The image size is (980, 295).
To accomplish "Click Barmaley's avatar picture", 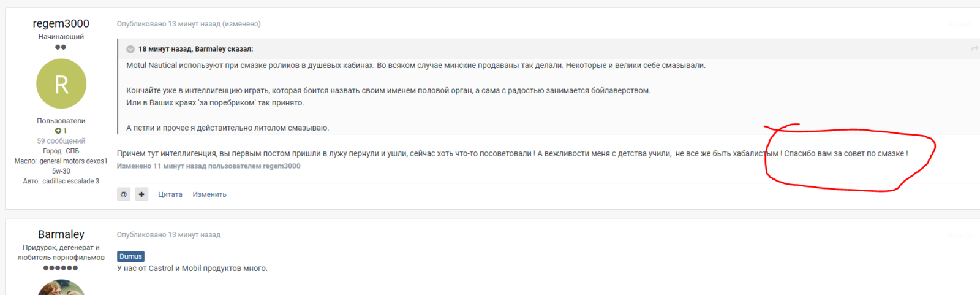I will click(61, 287).
